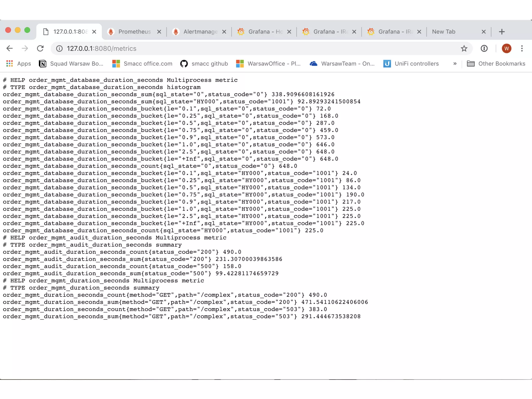Open Squad Warsaw Board bookmark
The image size is (532, 399).
(x=71, y=64)
